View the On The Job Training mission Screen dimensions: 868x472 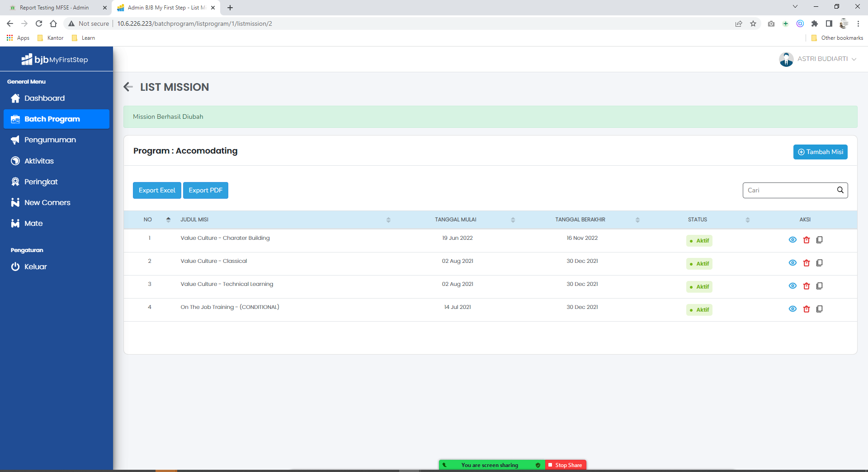pos(793,309)
